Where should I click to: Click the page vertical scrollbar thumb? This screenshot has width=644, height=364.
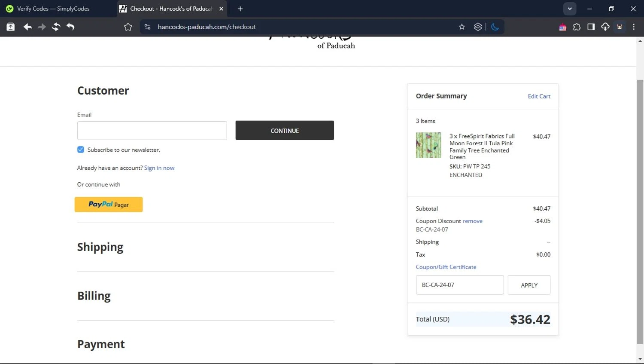tap(640, 211)
